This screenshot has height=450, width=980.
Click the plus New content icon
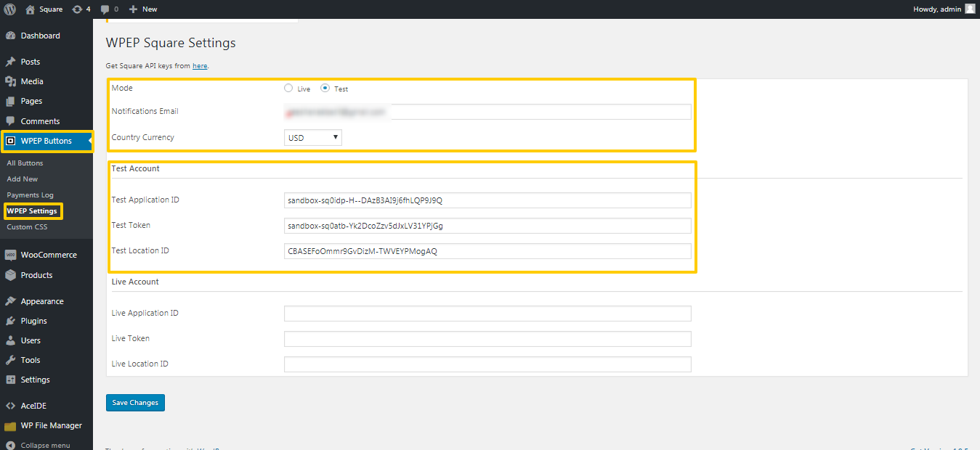(x=133, y=9)
